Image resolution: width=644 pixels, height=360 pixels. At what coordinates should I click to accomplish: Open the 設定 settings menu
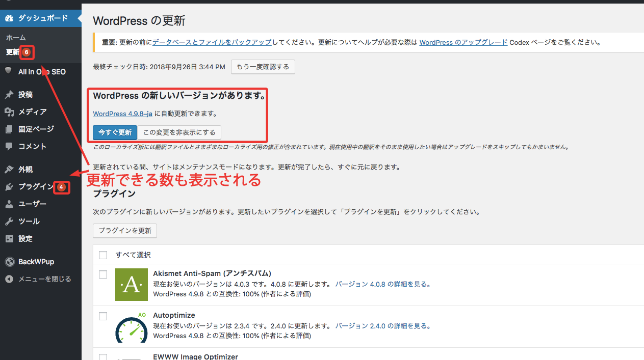point(25,238)
